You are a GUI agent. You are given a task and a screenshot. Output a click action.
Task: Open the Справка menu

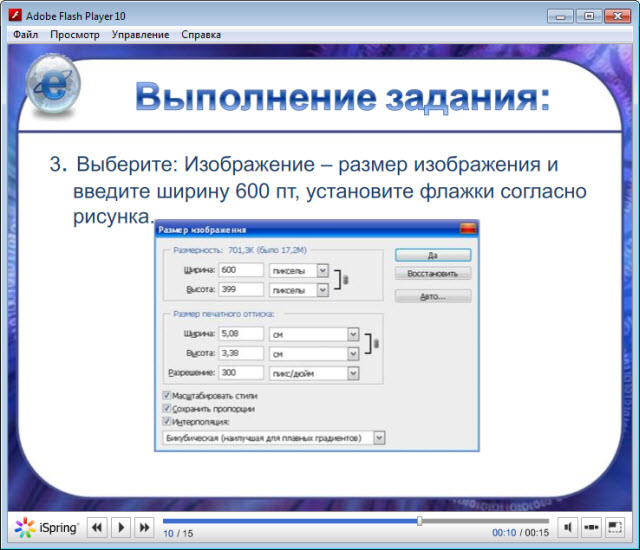point(201,35)
